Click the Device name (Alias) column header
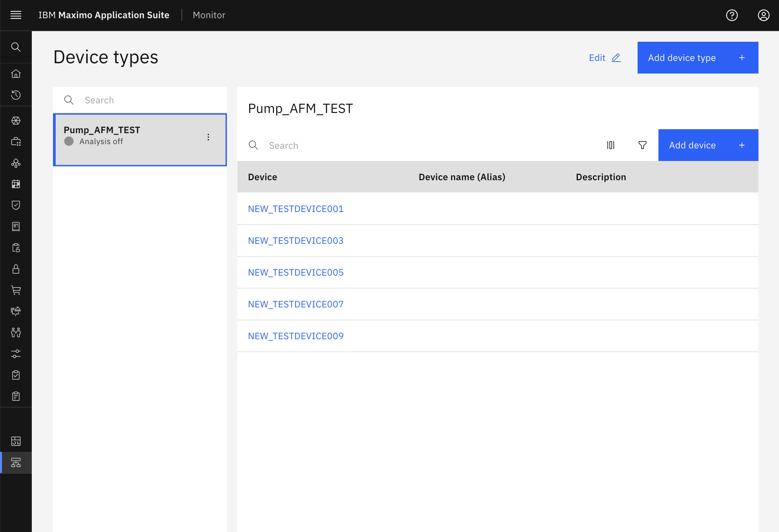The image size is (779, 532). pos(462,177)
